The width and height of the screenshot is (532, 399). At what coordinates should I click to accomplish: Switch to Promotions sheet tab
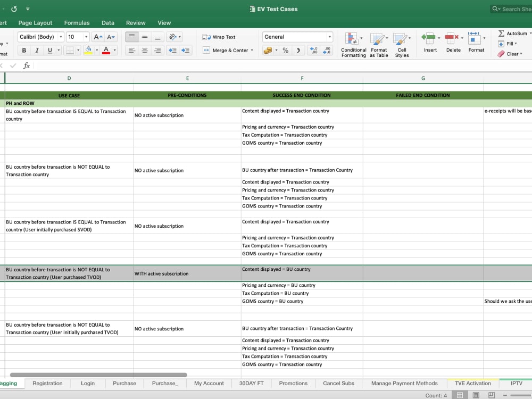(x=293, y=383)
